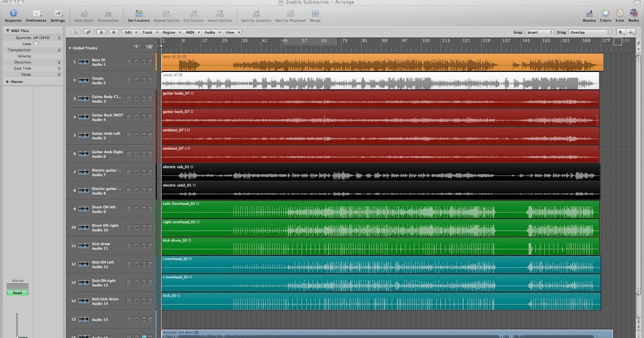Viewport: 644px width, 338px height.
Task: Open the Bounce dialog from the toolbar
Action: click(589, 14)
